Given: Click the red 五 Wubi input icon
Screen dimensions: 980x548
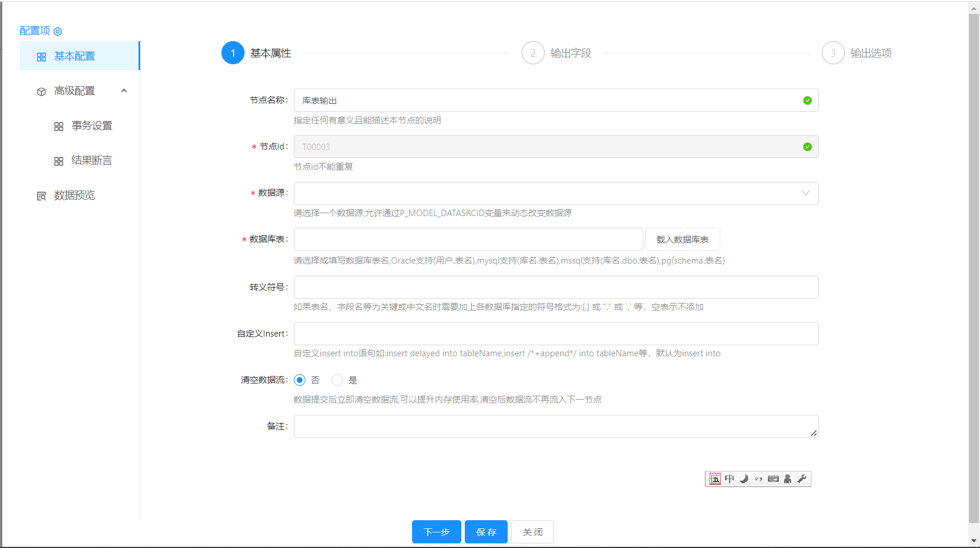Looking at the screenshot, I should point(715,478).
